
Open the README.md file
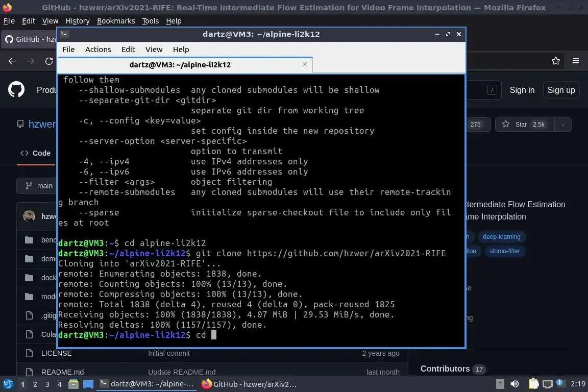click(x=62, y=372)
